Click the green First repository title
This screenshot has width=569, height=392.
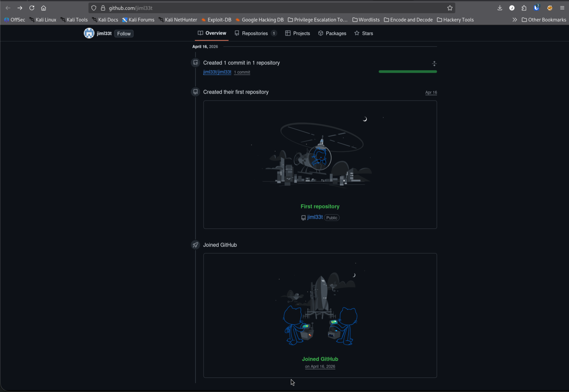coord(320,206)
